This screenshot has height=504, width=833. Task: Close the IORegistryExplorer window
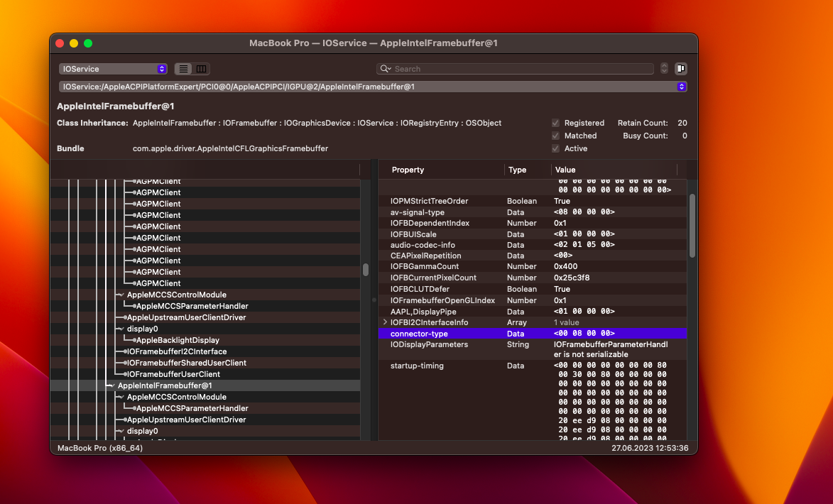(x=60, y=43)
